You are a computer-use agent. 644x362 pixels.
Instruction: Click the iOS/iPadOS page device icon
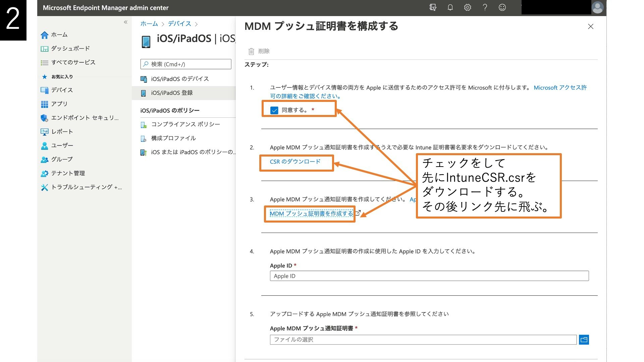pyautogui.click(x=146, y=42)
